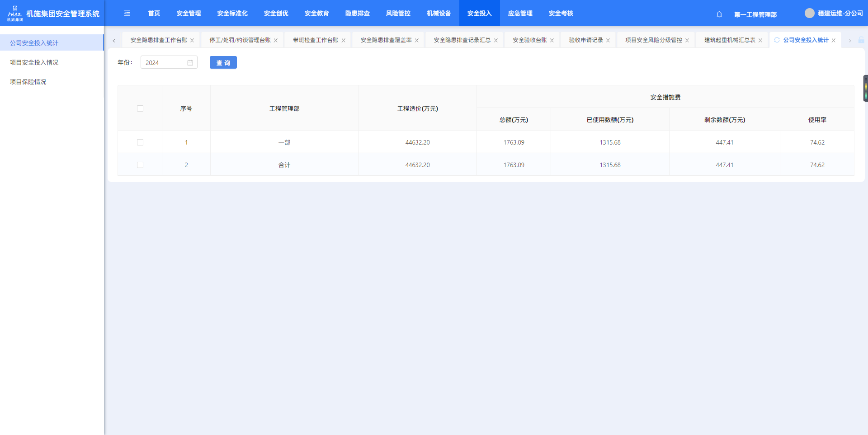The image size is (868, 435).
Task: Refresh the 公司安全投入统计 tab icon
Action: (777, 40)
